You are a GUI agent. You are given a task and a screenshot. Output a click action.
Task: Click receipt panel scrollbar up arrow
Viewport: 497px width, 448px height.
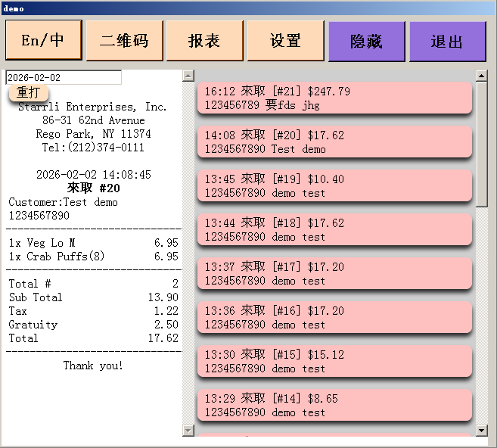[188, 76]
